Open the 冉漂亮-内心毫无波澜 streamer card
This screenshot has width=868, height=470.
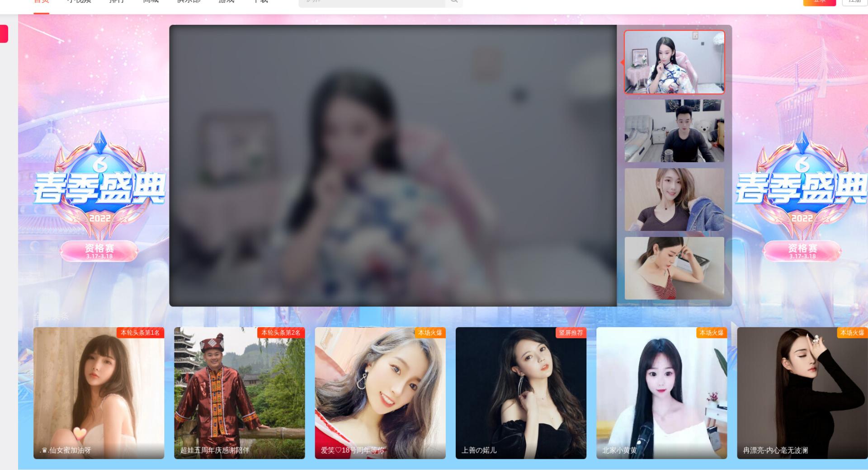click(802, 393)
